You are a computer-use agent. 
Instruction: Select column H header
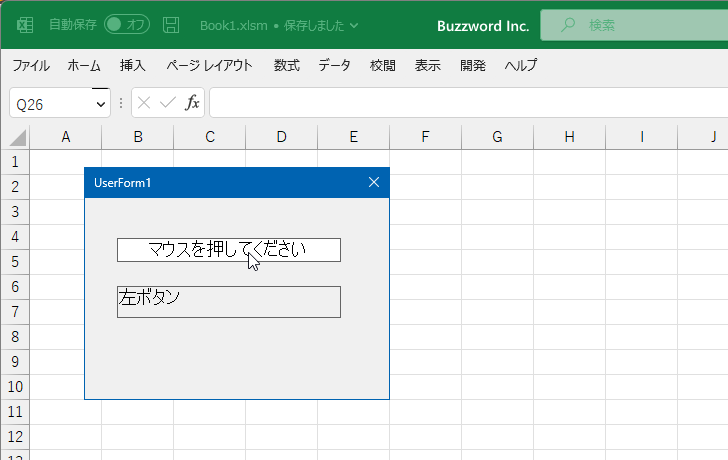[x=569, y=137]
